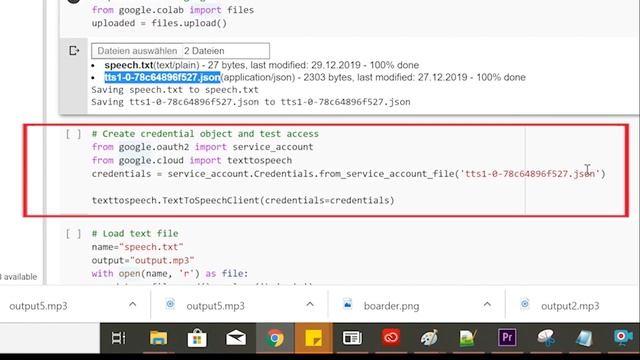640x360 pixels.
Task: Open the screen recorder taskbar icon
Action: 623,338
